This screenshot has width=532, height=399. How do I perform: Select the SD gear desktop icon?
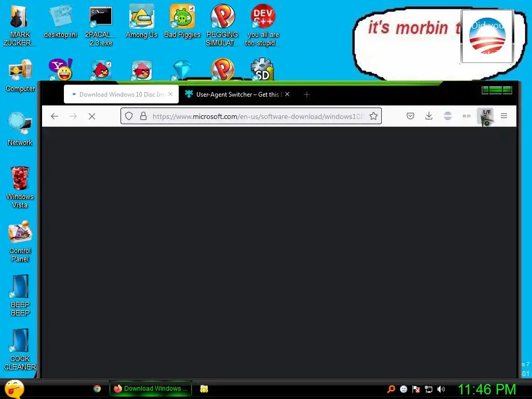pos(262,69)
